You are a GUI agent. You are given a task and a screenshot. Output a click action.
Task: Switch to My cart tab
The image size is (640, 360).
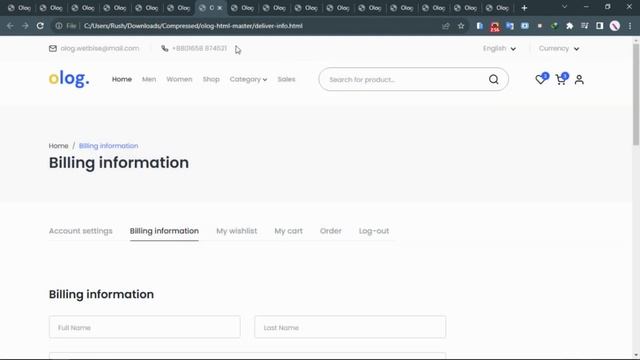[x=289, y=231]
